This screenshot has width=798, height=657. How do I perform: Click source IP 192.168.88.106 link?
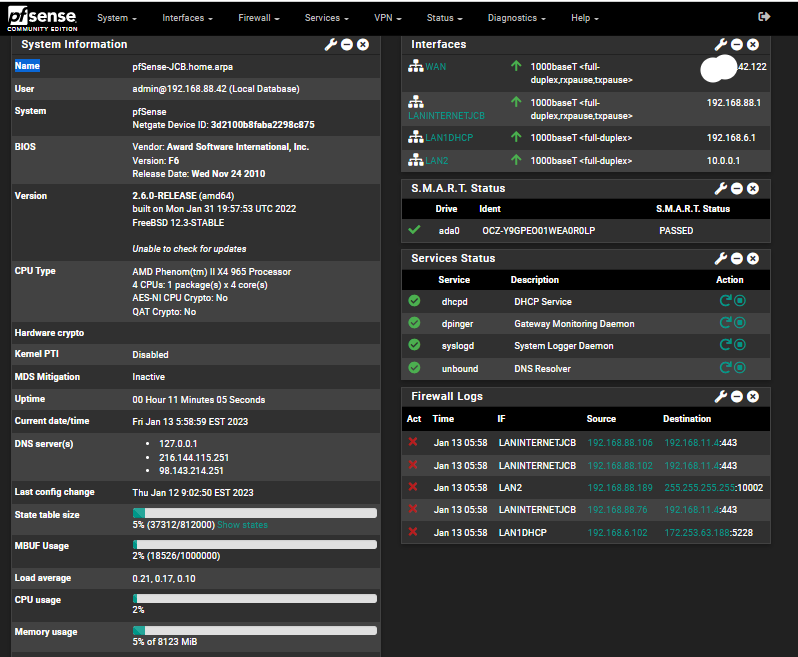point(620,442)
